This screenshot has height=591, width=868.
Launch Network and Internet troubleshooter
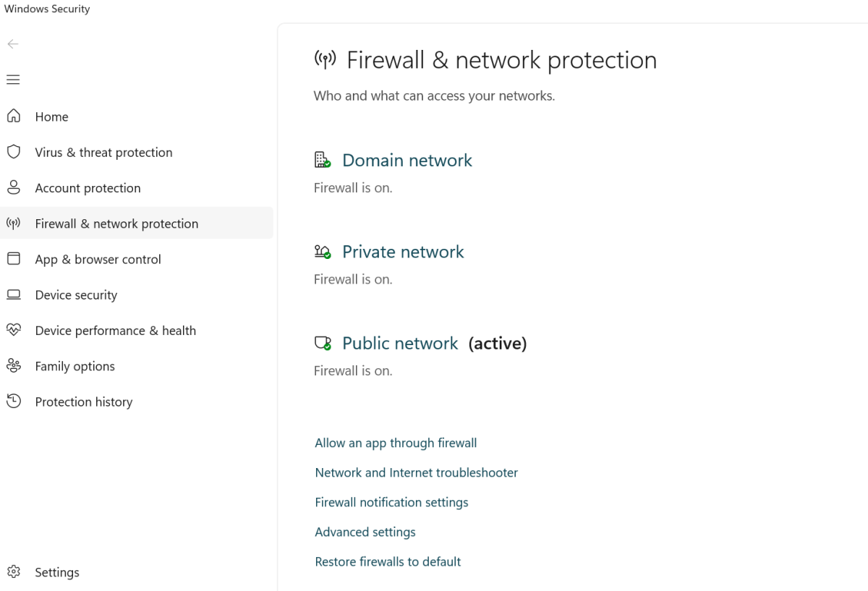tap(416, 472)
